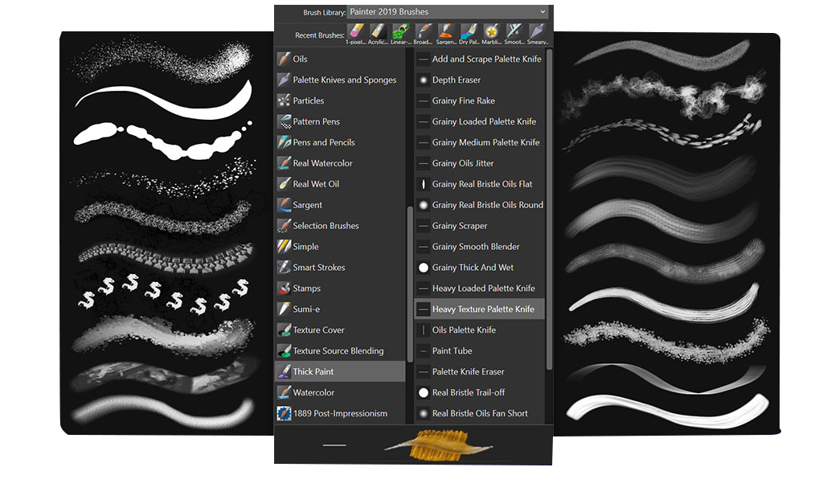Select the Acrylic recent brush icon
This screenshot has height=504, width=827.
pyautogui.click(x=378, y=31)
